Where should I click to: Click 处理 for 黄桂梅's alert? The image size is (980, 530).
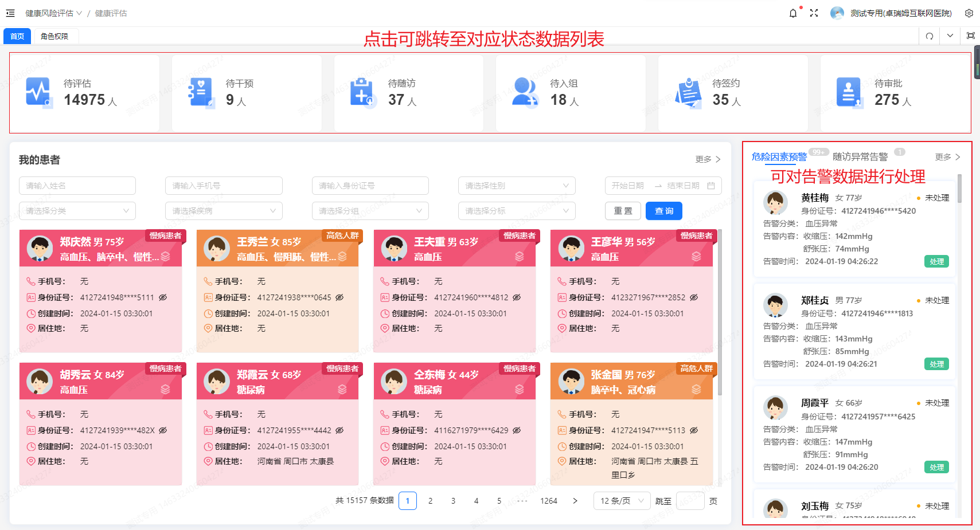click(x=936, y=261)
